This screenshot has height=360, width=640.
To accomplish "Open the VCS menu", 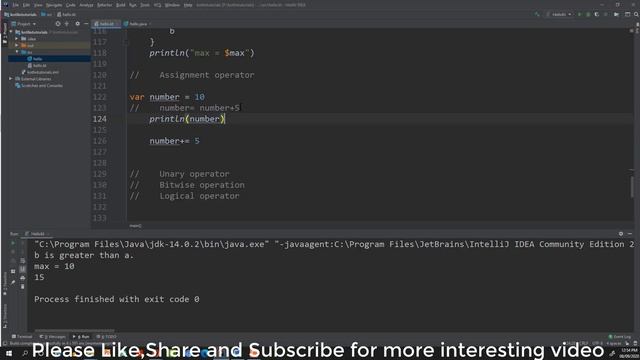I will [158, 5].
